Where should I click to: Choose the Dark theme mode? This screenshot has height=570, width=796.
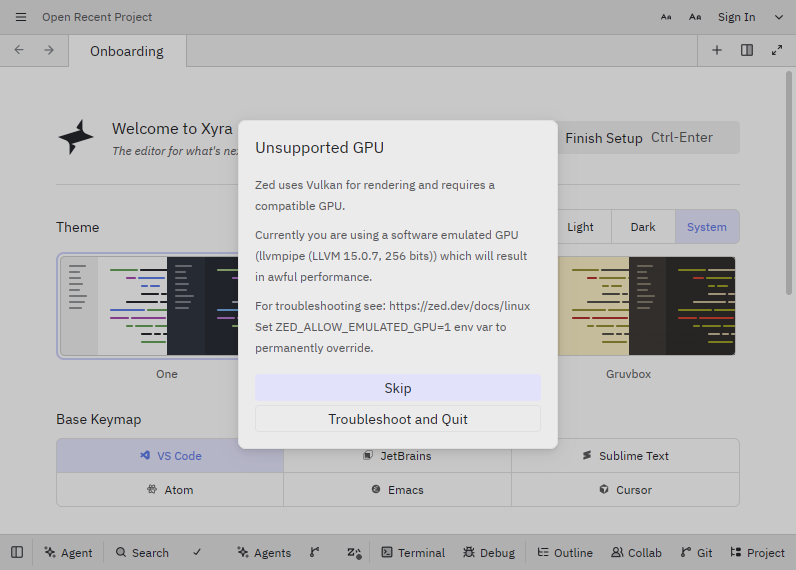coord(643,227)
